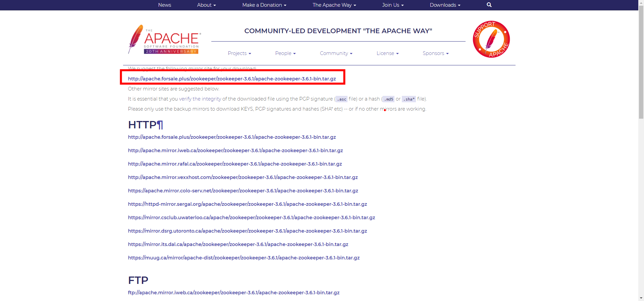Screen dimensions: 644x301
Task: Click the apache.mirror.colo-serv.net download link
Action: 243,191
